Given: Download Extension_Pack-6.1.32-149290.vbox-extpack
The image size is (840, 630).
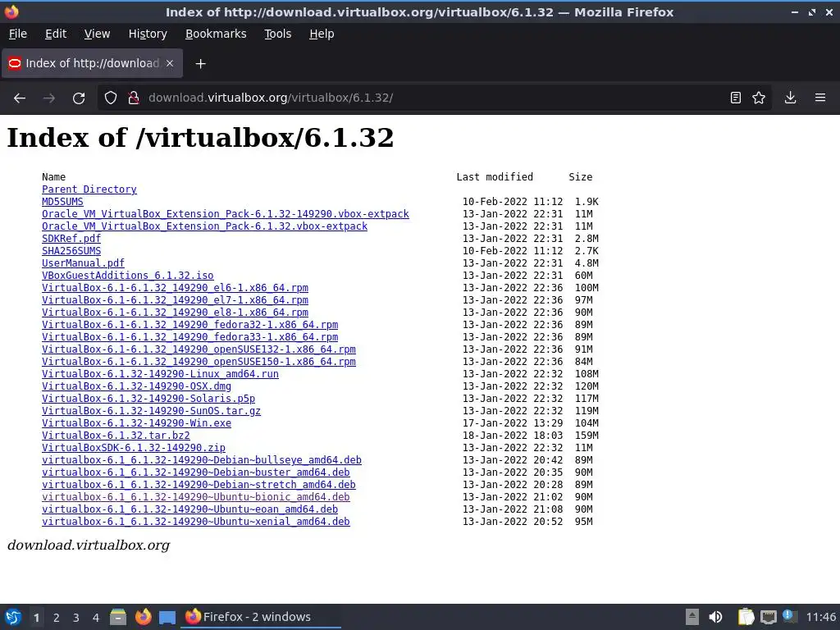Looking at the screenshot, I should click(x=225, y=214).
